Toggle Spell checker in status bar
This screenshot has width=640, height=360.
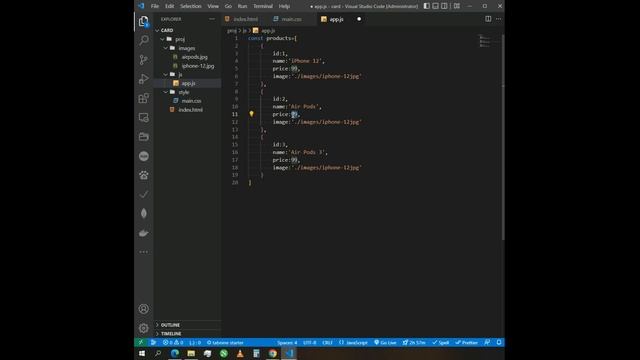click(x=441, y=342)
